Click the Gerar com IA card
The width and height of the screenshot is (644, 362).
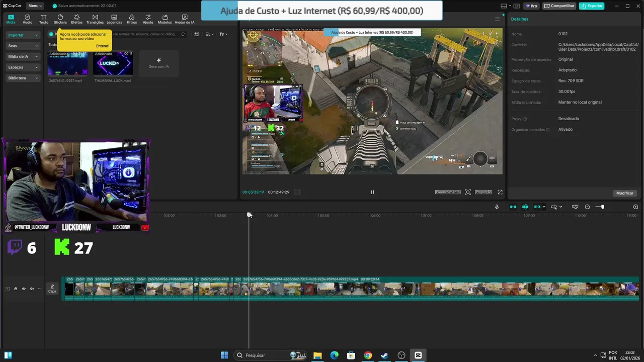158,63
